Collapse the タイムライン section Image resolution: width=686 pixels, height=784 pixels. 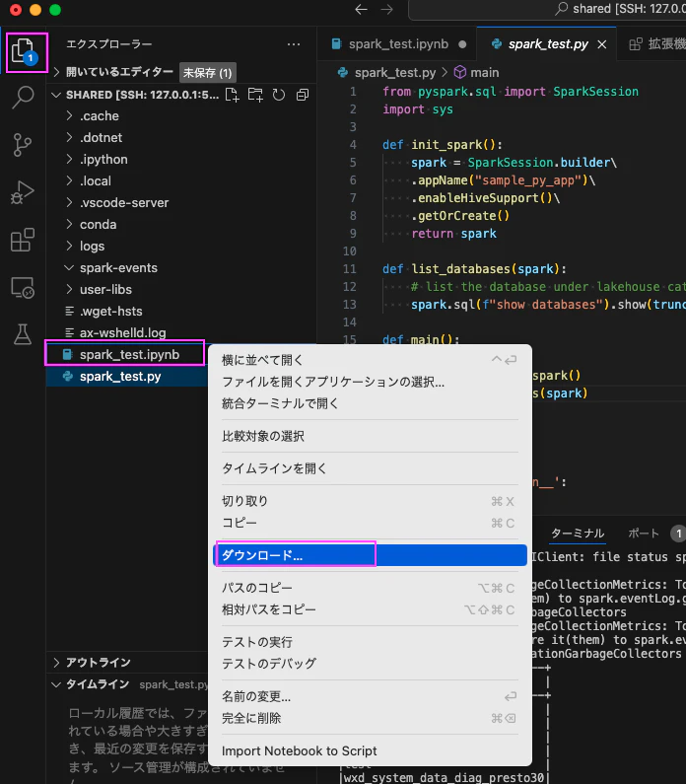(x=56, y=684)
